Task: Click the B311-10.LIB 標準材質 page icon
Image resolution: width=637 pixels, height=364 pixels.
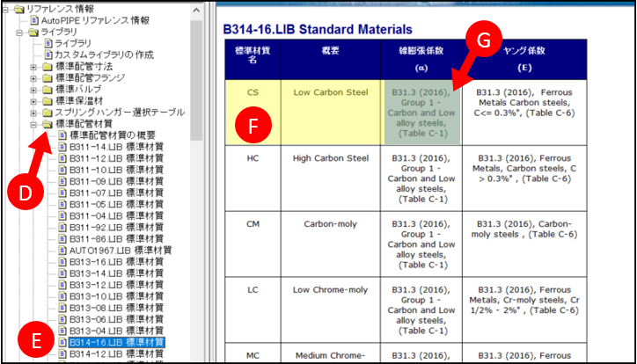Action: point(62,170)
